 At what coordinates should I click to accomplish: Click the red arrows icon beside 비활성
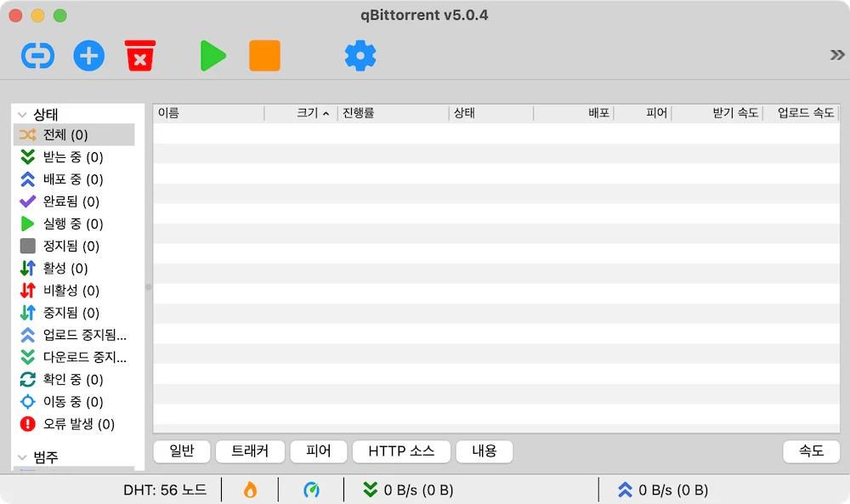28,290
